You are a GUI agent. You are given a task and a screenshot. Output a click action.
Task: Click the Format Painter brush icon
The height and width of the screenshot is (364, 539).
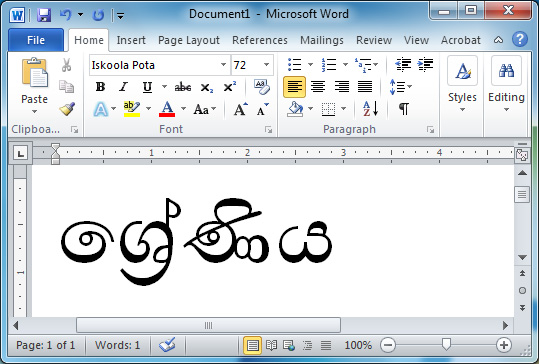point(67,109)
